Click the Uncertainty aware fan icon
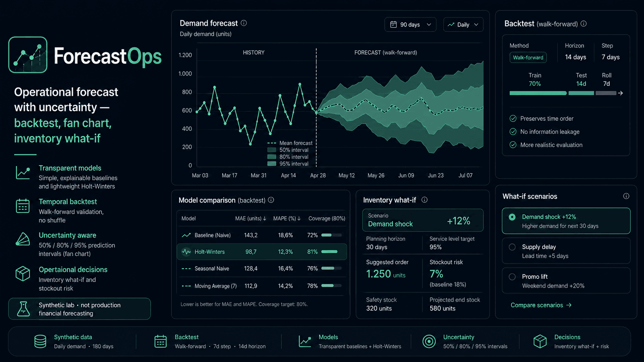 click(x=23, y=239)
